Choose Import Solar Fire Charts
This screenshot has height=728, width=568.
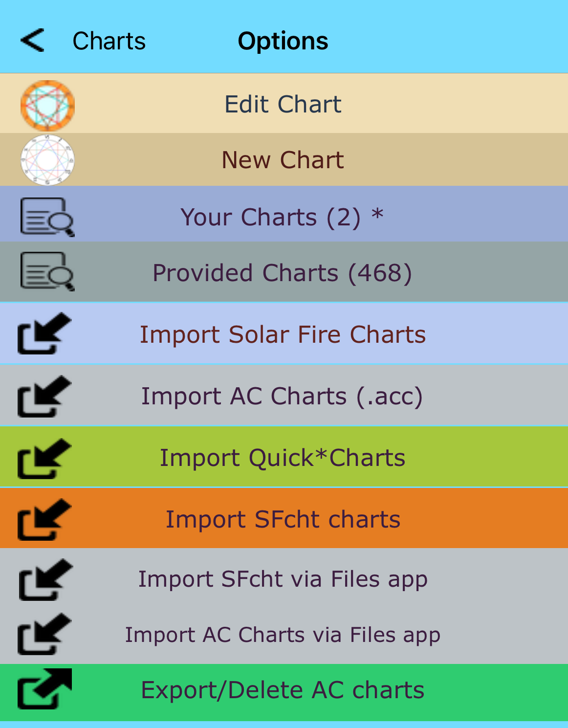click(x=283, y=334)
